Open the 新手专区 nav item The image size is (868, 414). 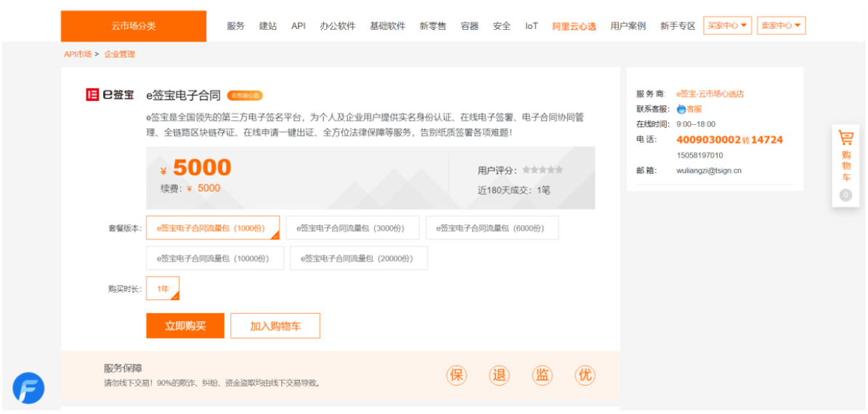(678, 26)
